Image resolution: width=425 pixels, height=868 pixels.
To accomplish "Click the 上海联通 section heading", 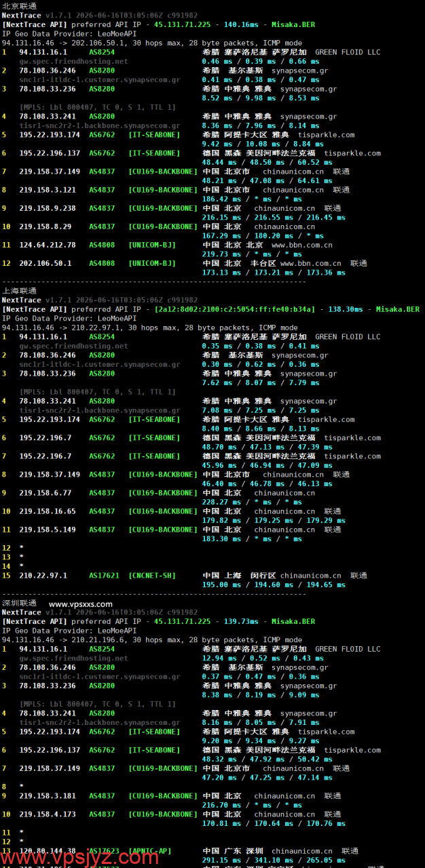I will pyautogui.click(x=19, y=290).
